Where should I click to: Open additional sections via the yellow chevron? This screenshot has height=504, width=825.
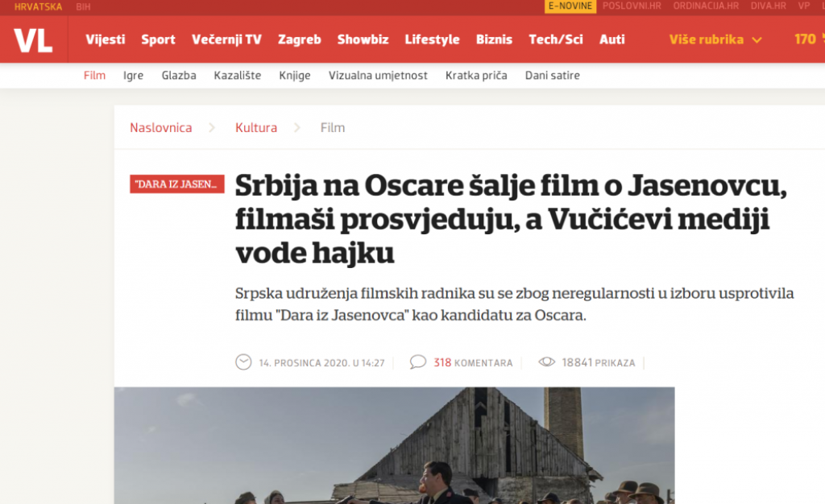(x=756, y=39)
